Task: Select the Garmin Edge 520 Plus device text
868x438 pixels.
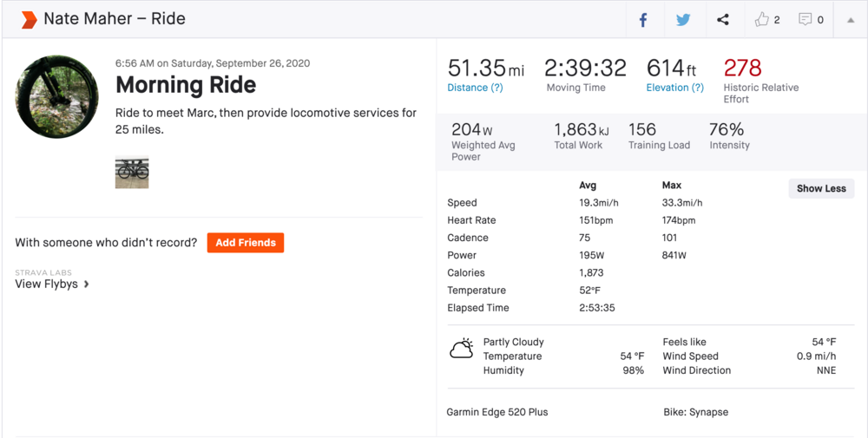Action: coord(497,412)
